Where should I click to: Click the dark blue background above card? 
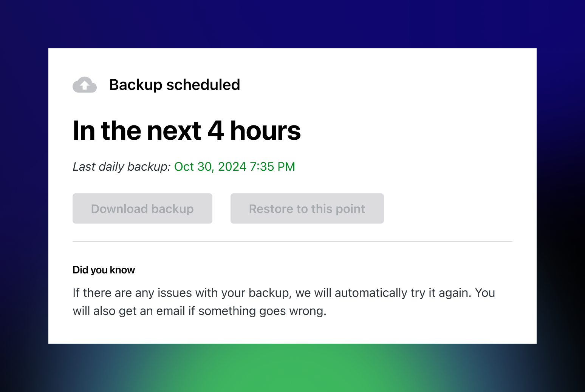(292, 24)
